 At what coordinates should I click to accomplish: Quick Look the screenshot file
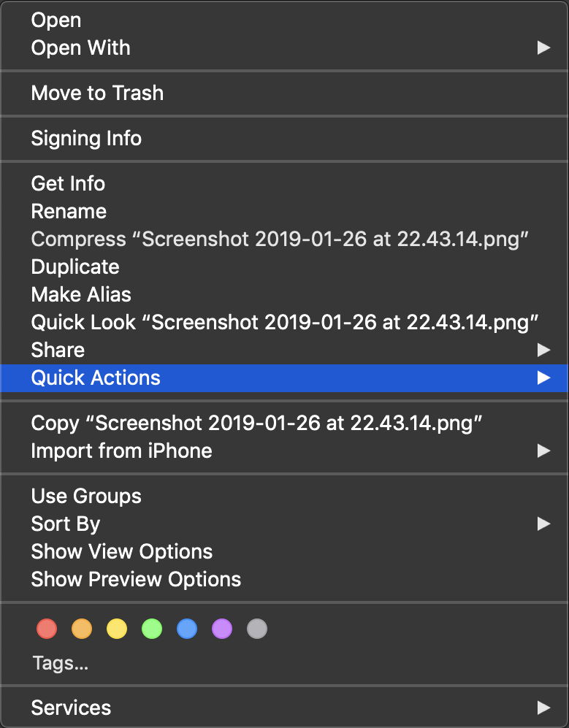146,322
